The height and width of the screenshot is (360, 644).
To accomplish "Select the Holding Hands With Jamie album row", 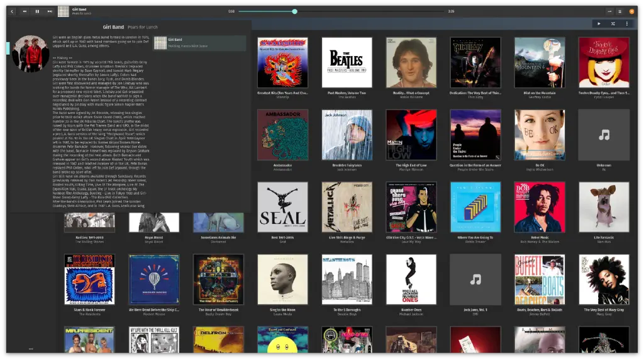I will 200,43.
